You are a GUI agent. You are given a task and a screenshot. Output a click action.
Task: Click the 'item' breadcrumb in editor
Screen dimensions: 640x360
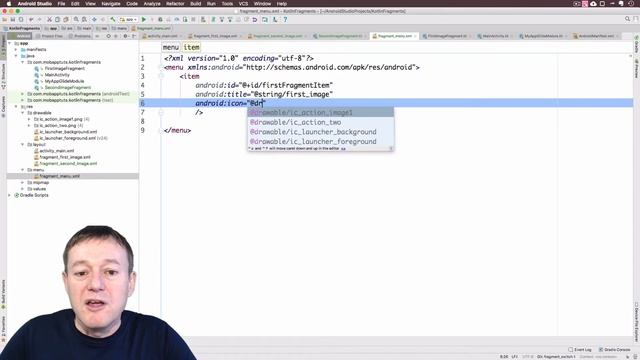191,47
